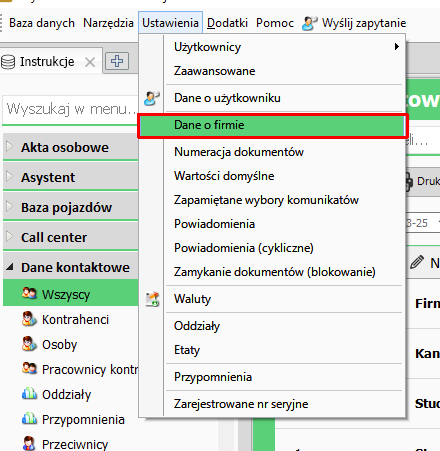The image size is (440, 451).
Task: Select Przeciwnicy in sidebar tree
Action: 75,444
